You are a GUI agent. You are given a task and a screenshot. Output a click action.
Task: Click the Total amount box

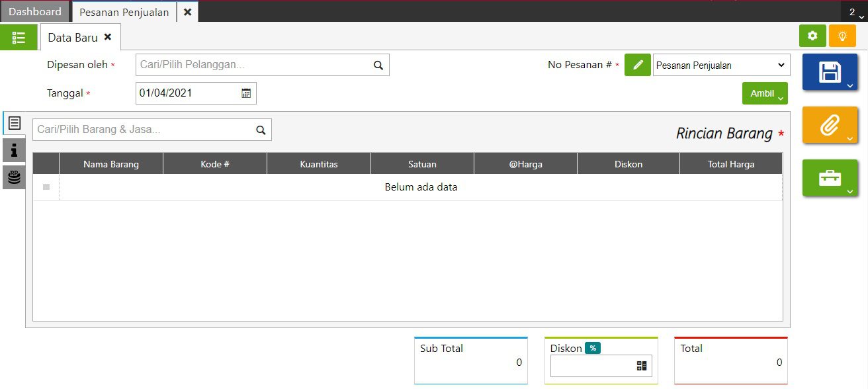click(x=731, y=361)
